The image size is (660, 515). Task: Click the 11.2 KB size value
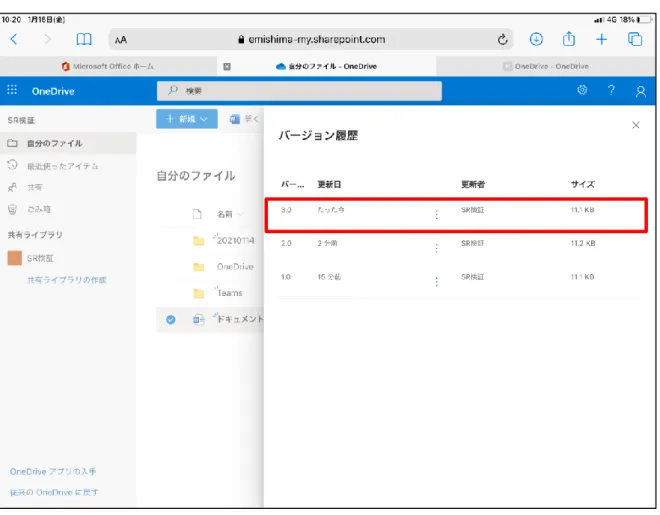click(x=583, y=244)
